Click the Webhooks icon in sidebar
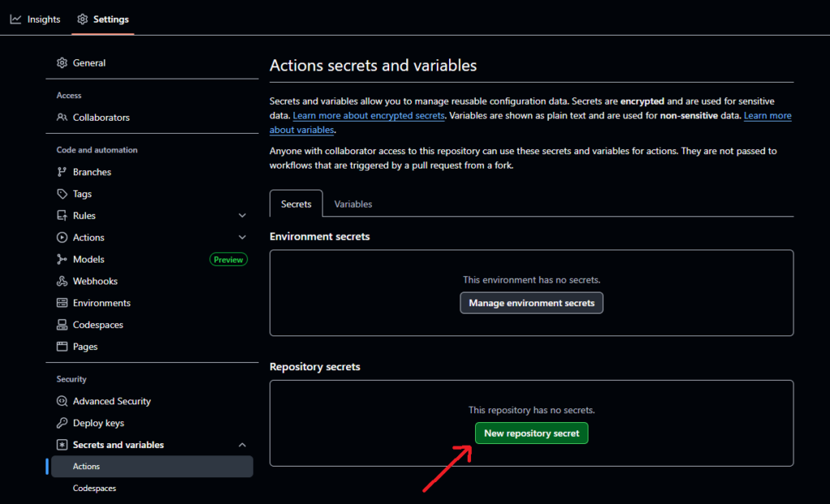The image size is (830, 504). (x=62, y=281)
